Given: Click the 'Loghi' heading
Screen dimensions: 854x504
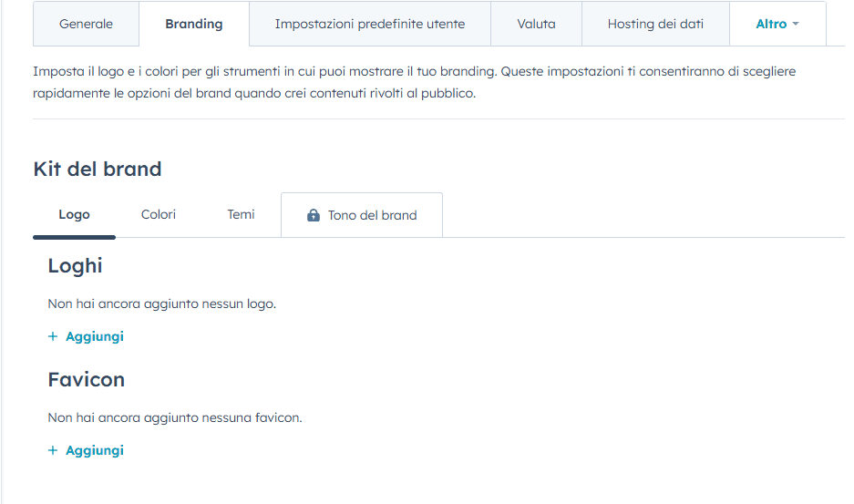Looking at the screenshot, I should click(75, 266).
